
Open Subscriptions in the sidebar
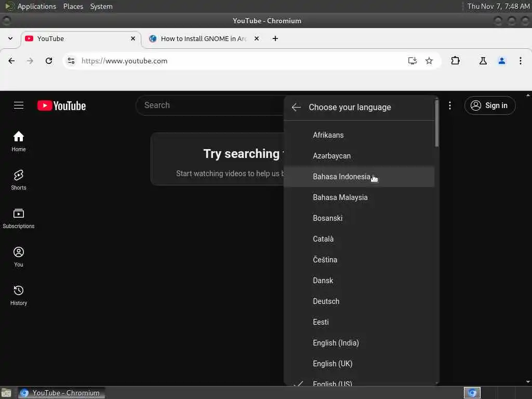tap(19, 219)
